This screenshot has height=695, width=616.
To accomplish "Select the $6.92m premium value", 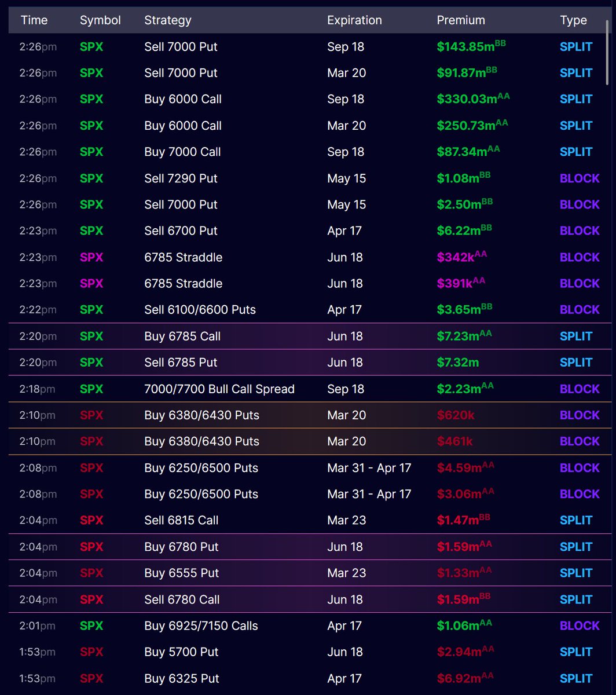I will (x=465, y=678).
